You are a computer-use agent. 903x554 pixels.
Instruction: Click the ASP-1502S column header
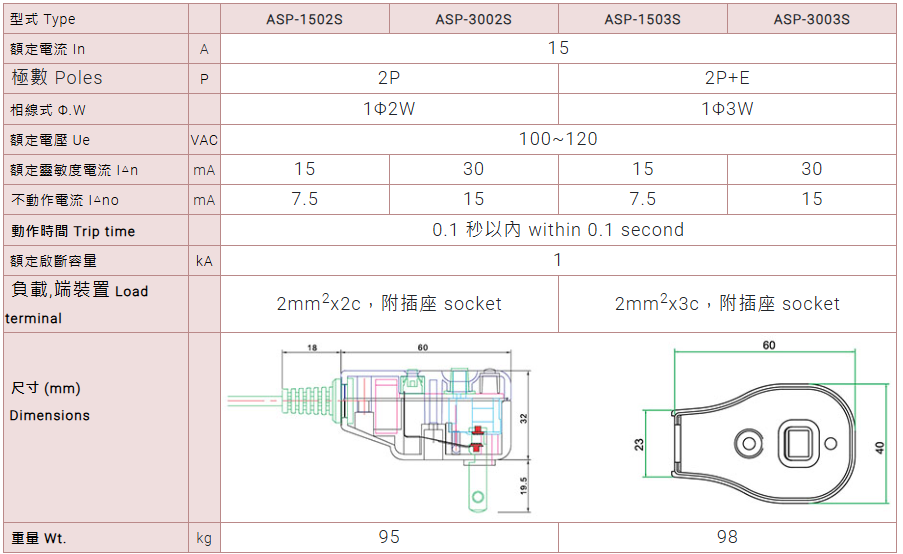click(x=304, y=19)
